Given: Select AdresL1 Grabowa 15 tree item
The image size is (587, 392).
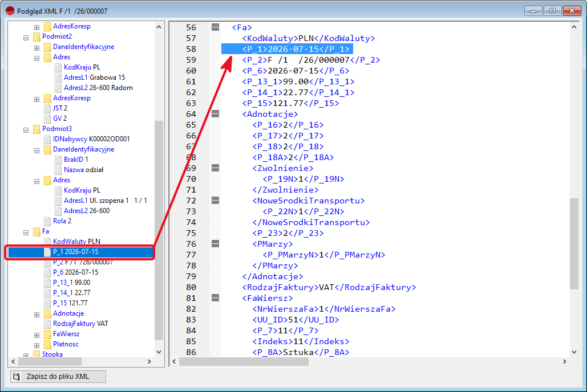Looking at the screenshot, I should point(94,77).
